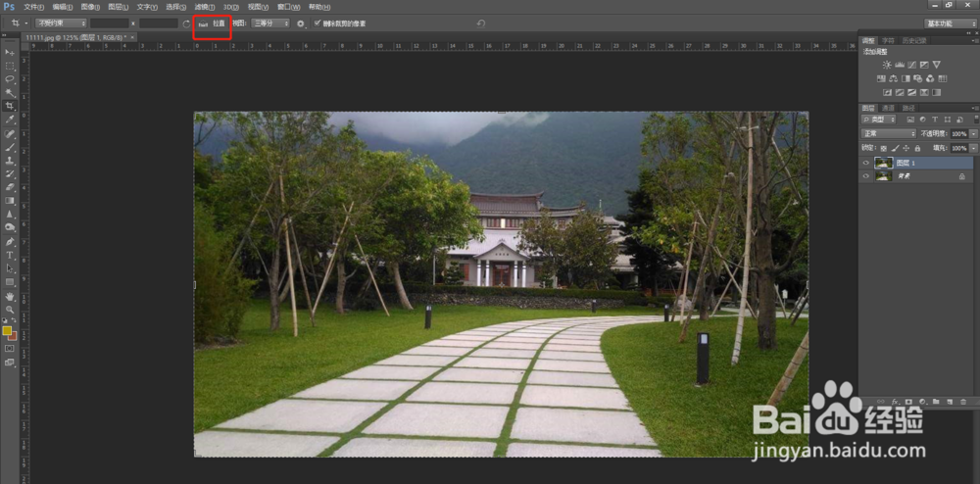980x484 pixels.
Task: Switch to 路径 (Paths) tab
Action: coord(908,108)
